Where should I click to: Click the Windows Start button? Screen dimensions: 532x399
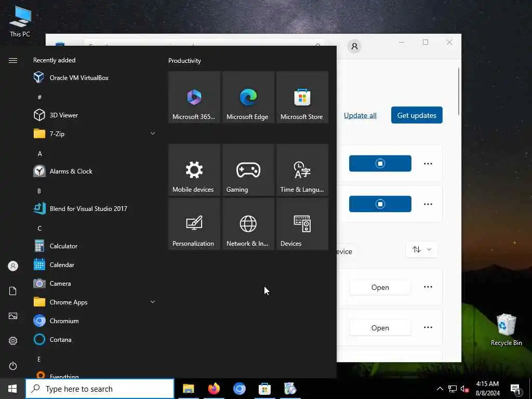tap(12, 389)
